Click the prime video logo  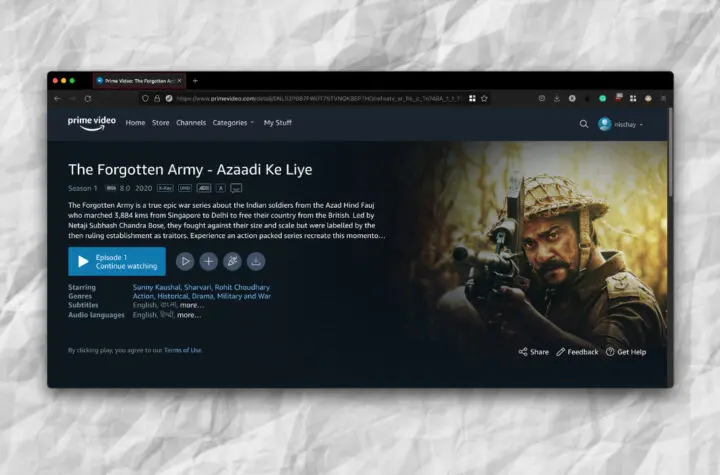92,123
